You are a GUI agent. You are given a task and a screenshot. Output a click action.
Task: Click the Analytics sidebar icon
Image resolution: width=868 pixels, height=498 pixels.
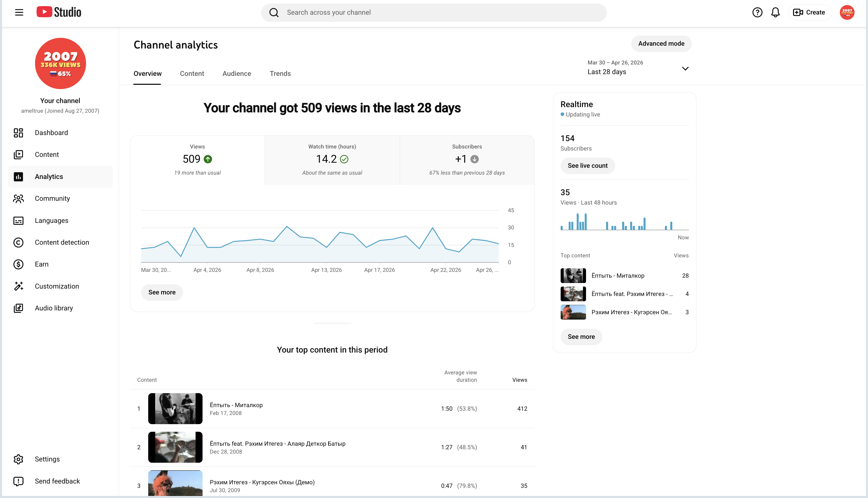[x=19, y=176]
